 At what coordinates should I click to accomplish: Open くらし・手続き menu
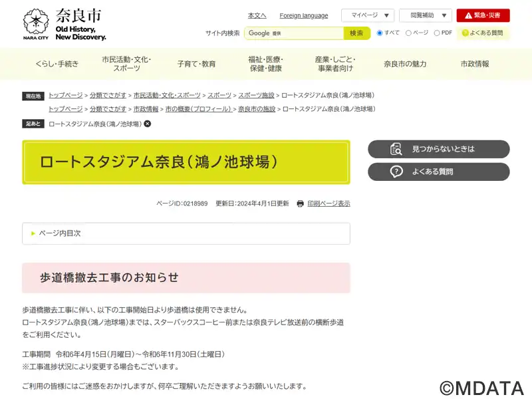[x=57, y=64]
